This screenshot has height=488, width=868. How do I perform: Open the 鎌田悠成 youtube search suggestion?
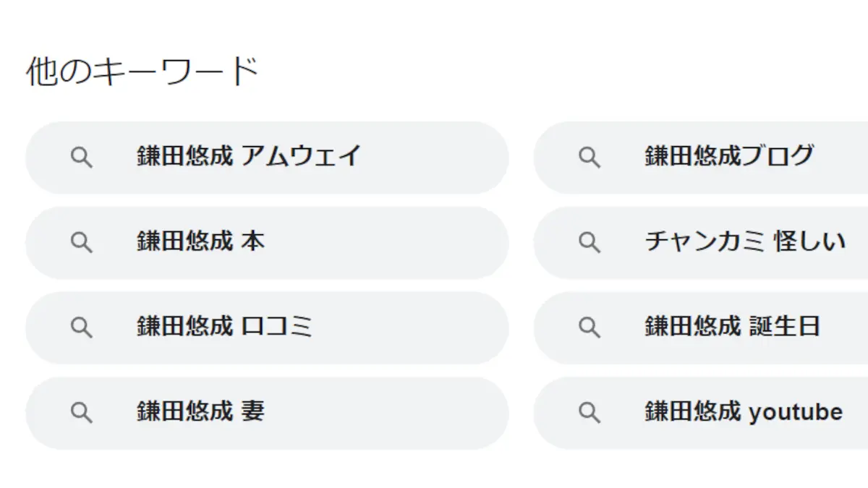pyautogui.click(x=744, y=412)
